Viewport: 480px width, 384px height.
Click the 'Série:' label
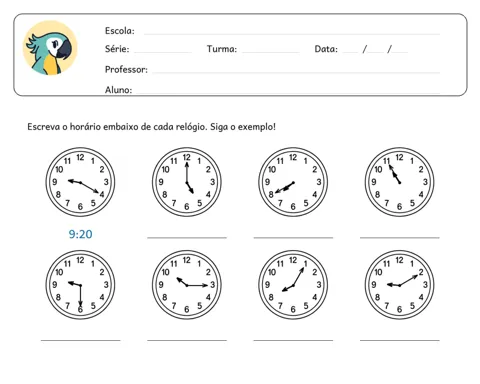pos(117,49)
